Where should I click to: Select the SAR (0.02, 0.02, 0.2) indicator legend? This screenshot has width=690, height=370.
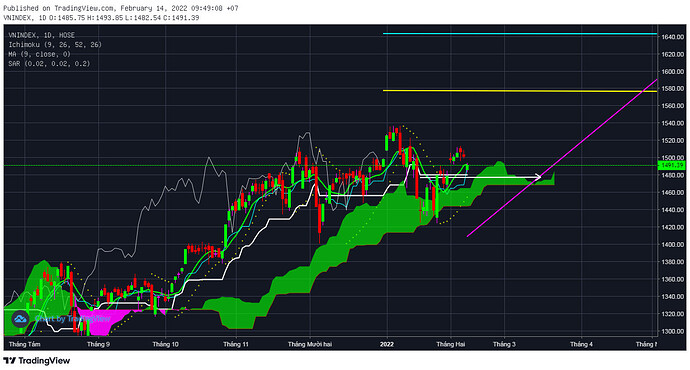tap(49, 64)
